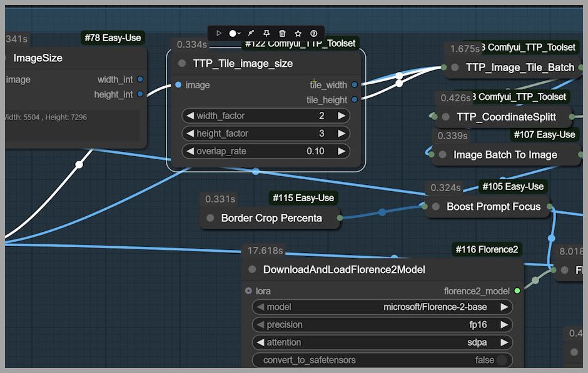Click the #116 Florence2 badge
The image size is (588, 373).
[487, 249]
